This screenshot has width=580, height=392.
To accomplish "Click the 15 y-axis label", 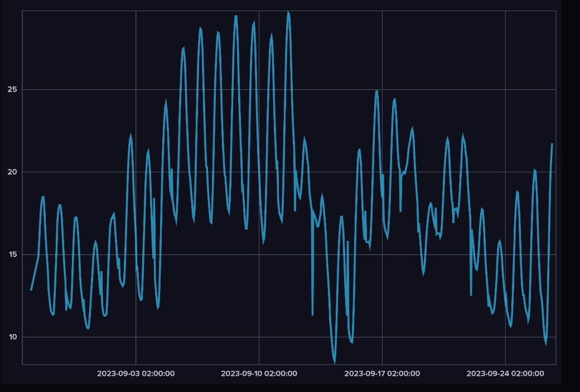I will [12, 254].
